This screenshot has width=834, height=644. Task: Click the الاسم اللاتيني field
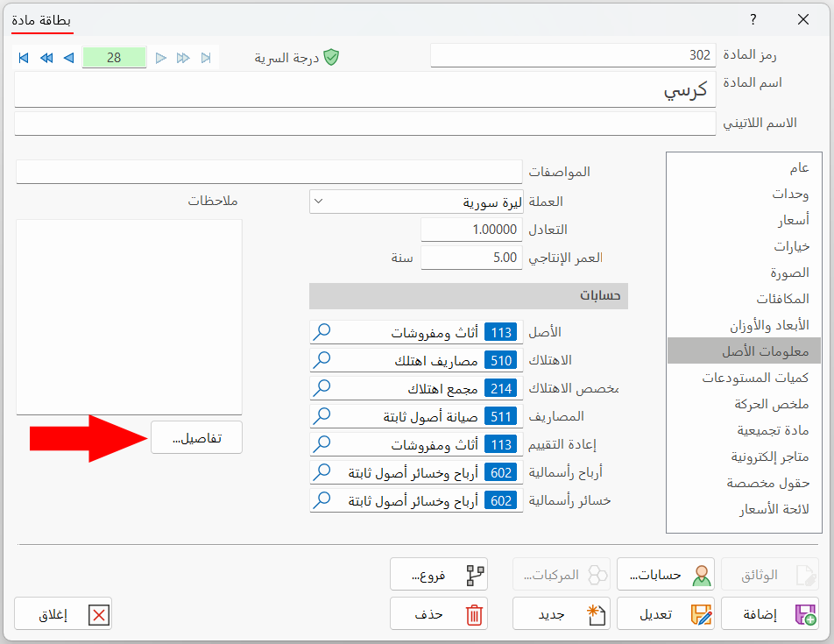pos(364,124)
